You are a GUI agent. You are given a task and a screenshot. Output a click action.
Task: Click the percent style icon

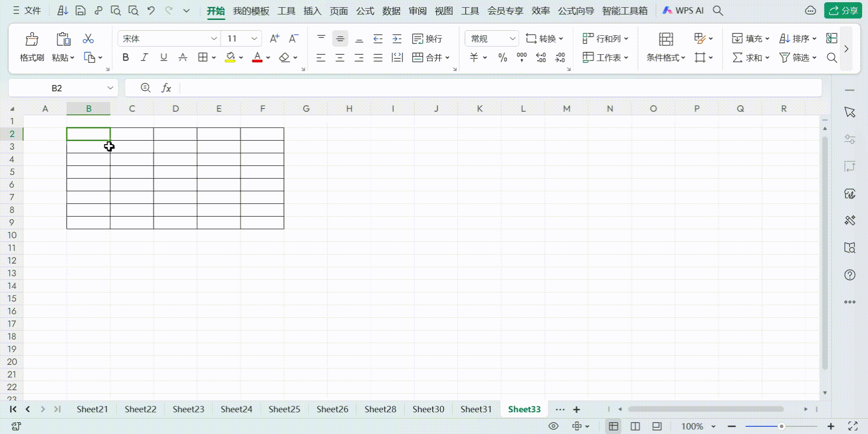502,57
